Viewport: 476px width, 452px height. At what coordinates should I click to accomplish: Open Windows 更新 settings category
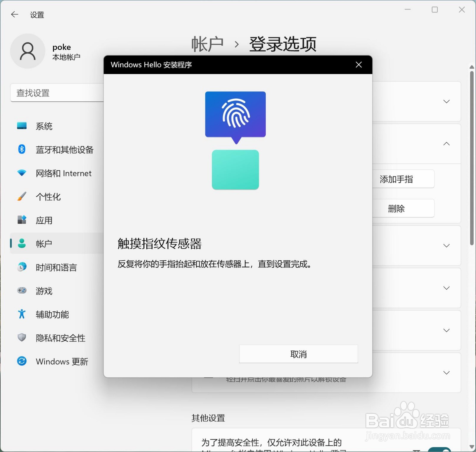point(57,361)
